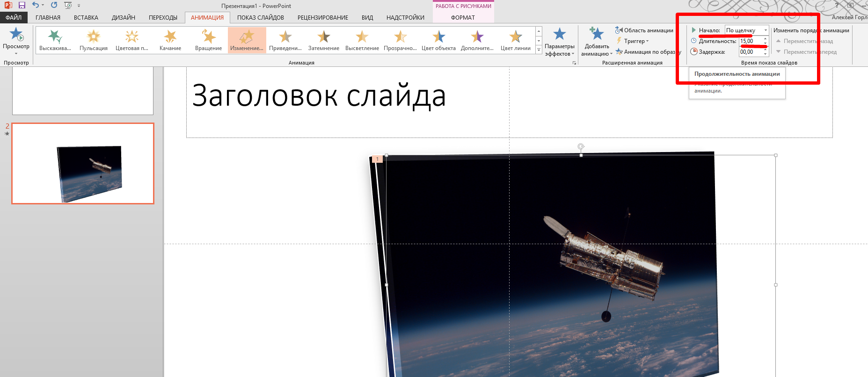Click the Длительность duration field
The image size is (868, 377).
click(750, 41)
